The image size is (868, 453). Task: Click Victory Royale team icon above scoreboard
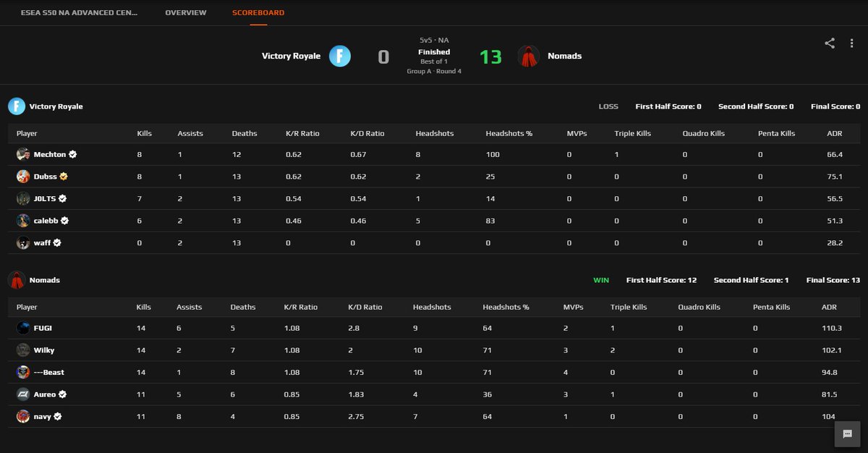[x=17, y=106]
